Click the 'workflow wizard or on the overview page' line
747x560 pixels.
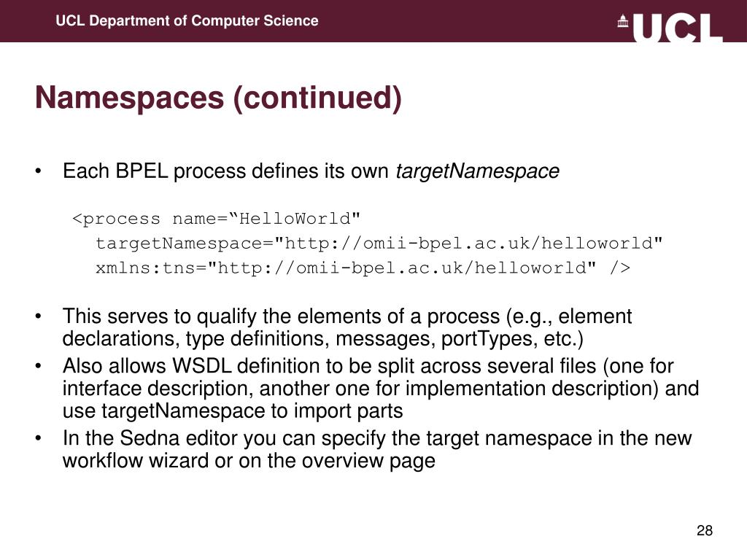click(249, 461)
